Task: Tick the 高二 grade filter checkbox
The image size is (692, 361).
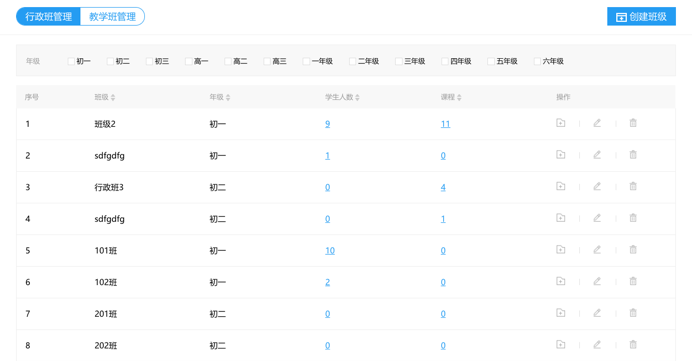Action: click(227, 61)
